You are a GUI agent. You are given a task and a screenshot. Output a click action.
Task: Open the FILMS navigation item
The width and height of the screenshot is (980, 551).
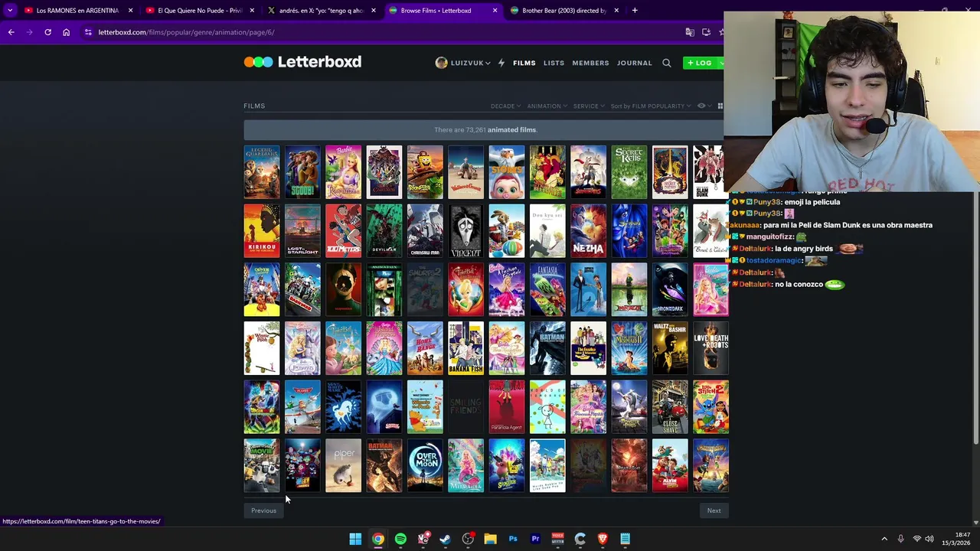point(524,63)
